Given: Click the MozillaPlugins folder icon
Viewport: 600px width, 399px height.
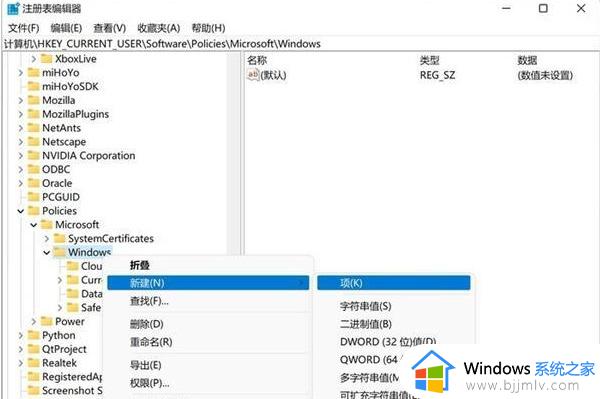Looking at the screenshot, I should click(34, 114).
